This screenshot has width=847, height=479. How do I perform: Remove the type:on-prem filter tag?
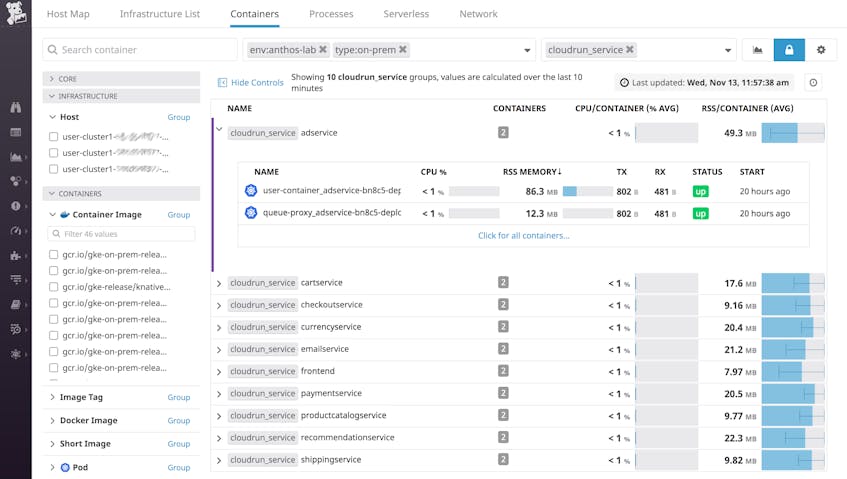402,49
